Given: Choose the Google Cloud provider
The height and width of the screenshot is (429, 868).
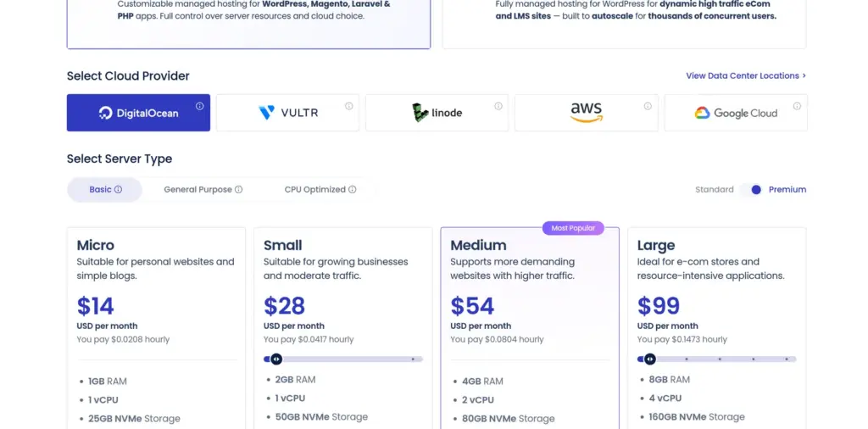Looking at the screenshot, I should 736,113.
